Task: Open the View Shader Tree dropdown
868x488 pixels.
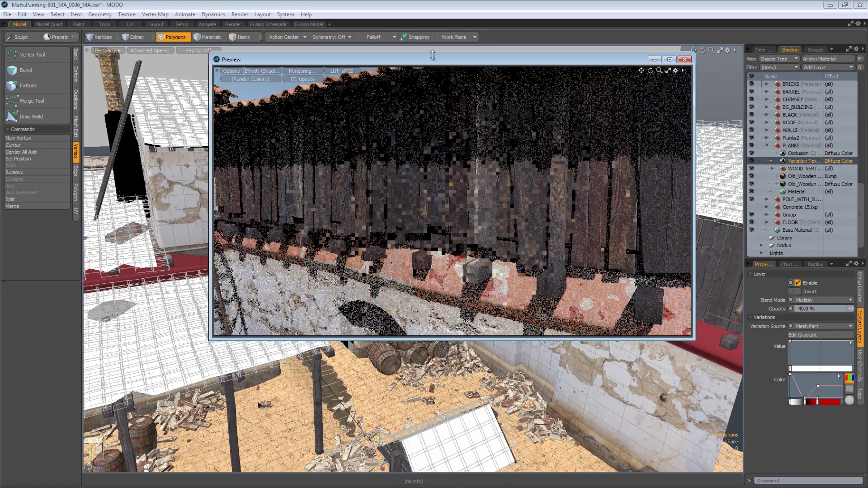Action: click(779, 59)
